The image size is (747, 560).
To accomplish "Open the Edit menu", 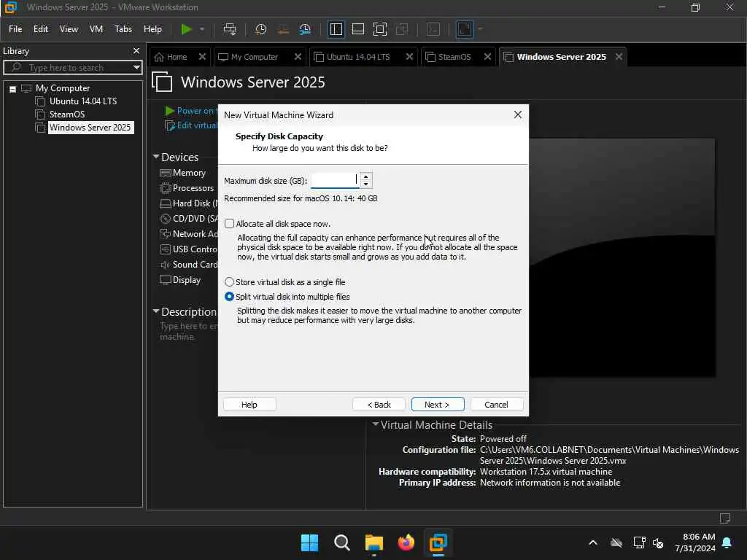I will coord(41,29).
